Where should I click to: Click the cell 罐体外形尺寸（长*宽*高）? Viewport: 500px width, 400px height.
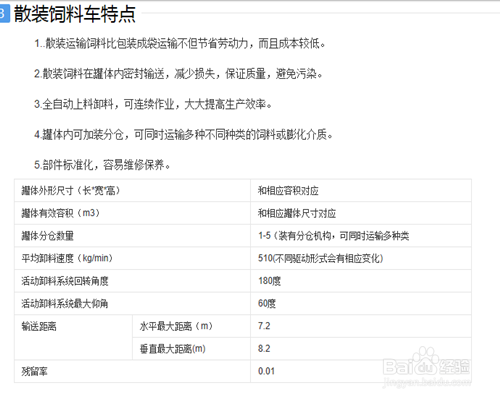[132, 191]
